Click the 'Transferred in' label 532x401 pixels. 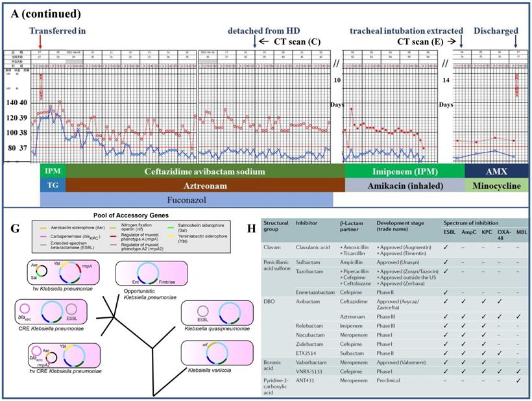point(57,31)
